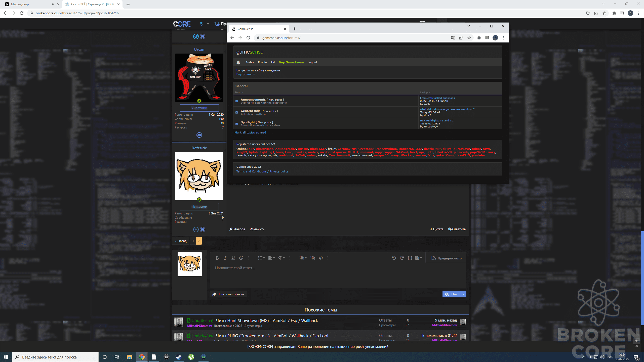Image resolution: width=644 pixels, height=362 pixels.
Task: Click the Windows search box
Action: (55, 357)
